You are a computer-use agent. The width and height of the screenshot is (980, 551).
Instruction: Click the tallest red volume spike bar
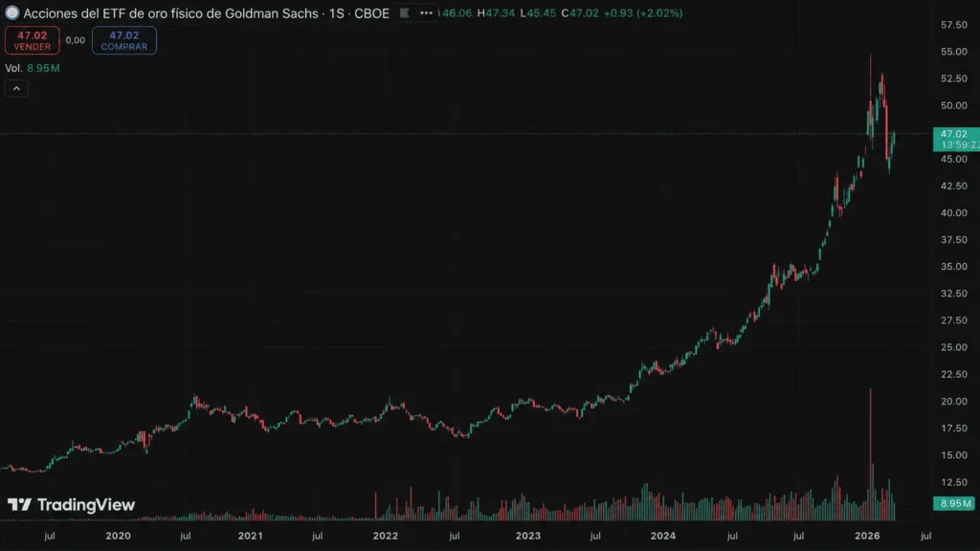(x=870, y=454)
